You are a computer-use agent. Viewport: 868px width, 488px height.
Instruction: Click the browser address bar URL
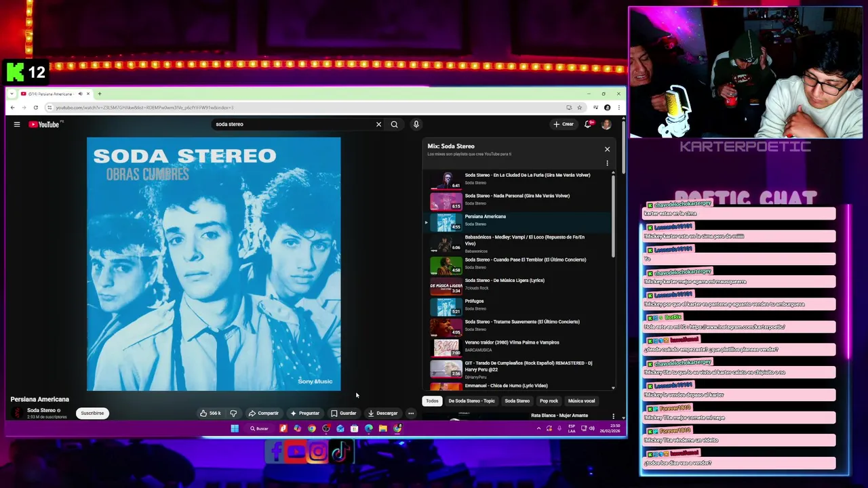pos(144,107)
